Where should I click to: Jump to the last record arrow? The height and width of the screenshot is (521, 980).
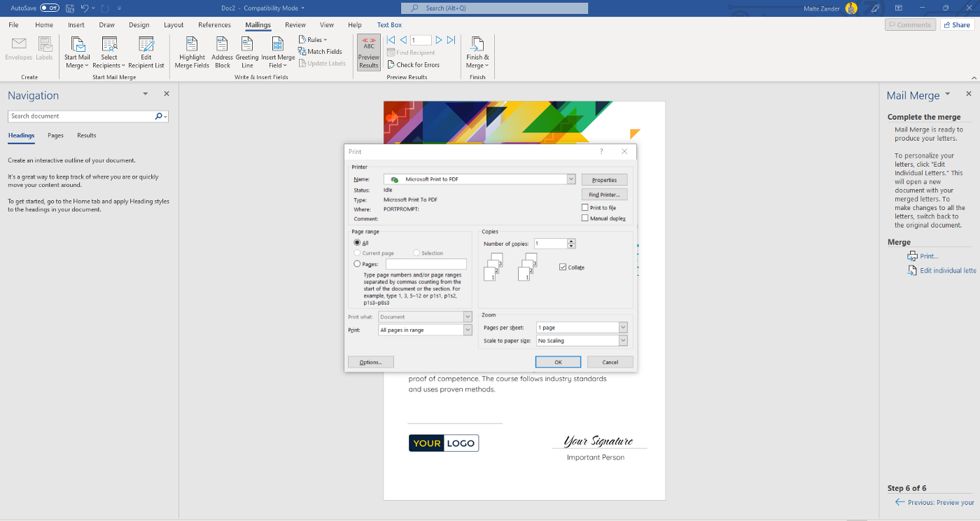(451, 40)
